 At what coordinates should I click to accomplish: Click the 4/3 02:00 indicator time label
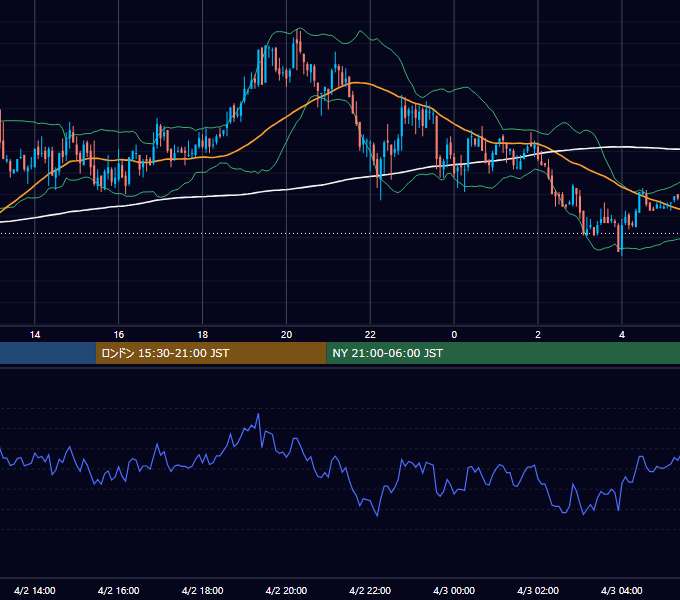click(x=538, y=590)
